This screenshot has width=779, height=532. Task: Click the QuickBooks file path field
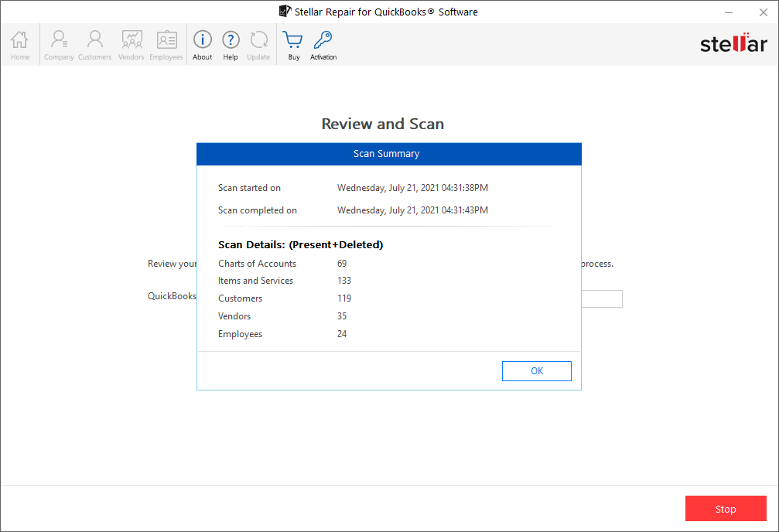click(x=602, y=299)
